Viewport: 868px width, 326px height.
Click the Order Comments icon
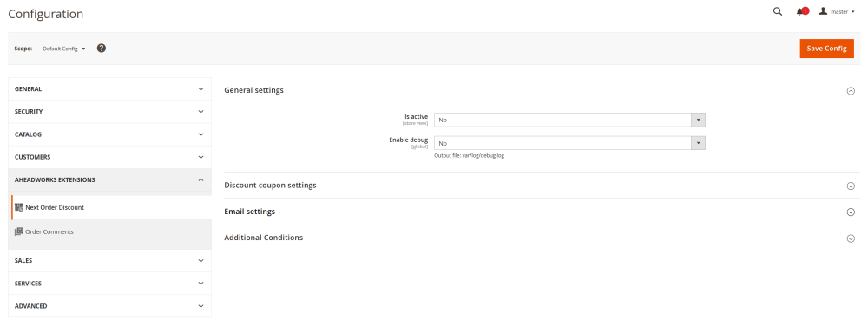[x=19, y=231]
